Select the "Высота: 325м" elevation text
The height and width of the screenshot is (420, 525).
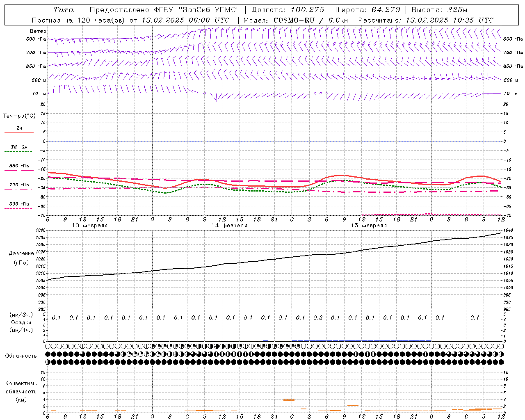439,10
